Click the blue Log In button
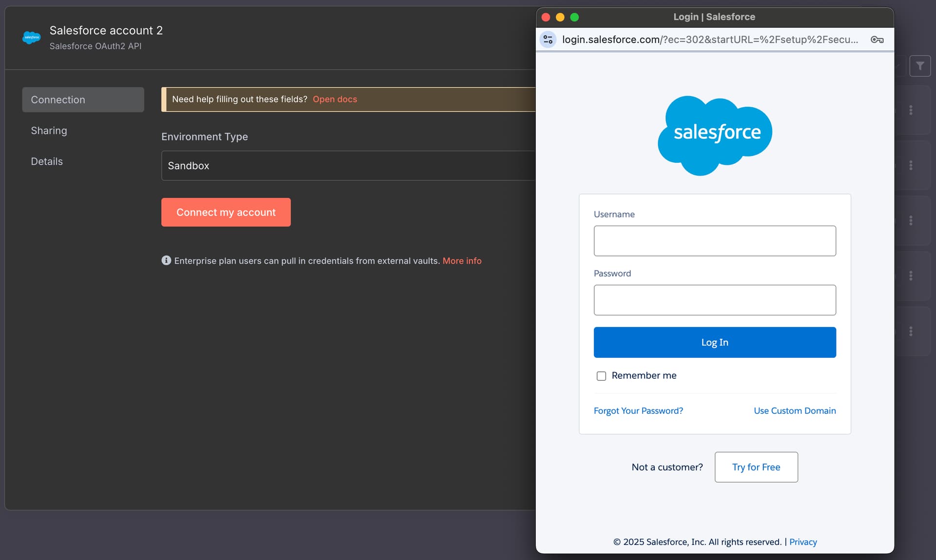The height and width of the screenshot is (560, 936). (x=715, y=342)
